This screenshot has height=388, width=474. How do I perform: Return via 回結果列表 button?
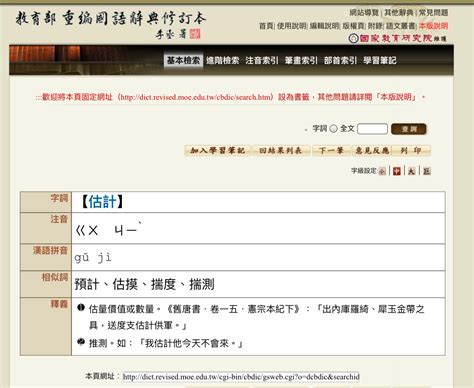pos(280,151)
